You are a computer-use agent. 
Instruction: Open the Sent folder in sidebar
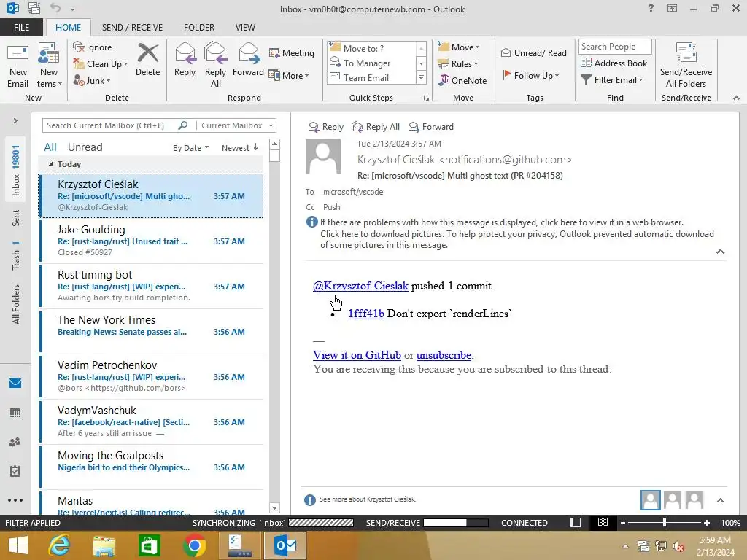click(16, 217)
